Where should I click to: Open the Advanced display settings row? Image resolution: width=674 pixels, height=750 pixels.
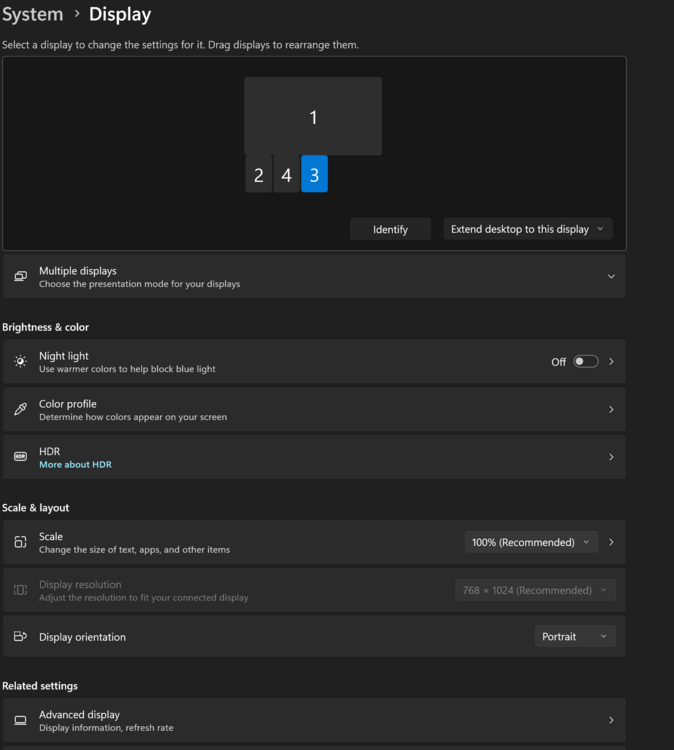click(314, 720)
